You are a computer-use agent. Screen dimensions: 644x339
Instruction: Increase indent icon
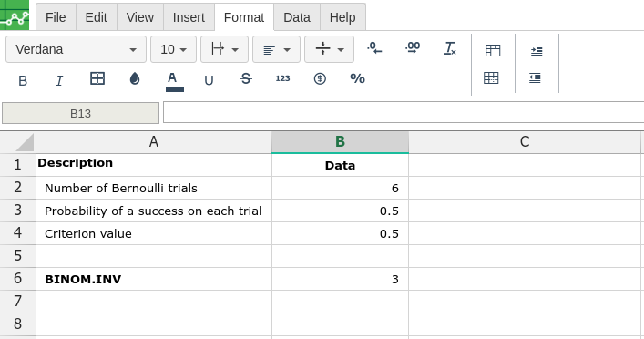tap(537, 50)
